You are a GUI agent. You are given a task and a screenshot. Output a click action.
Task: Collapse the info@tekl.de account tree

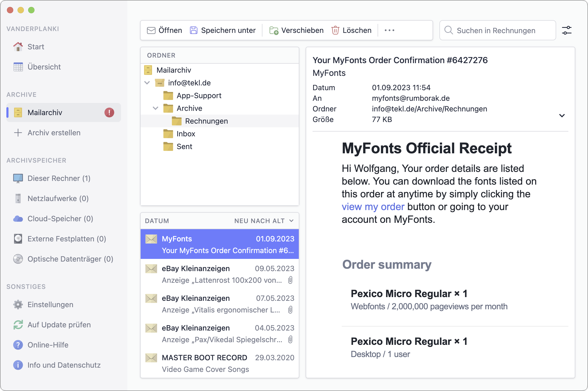147,83
